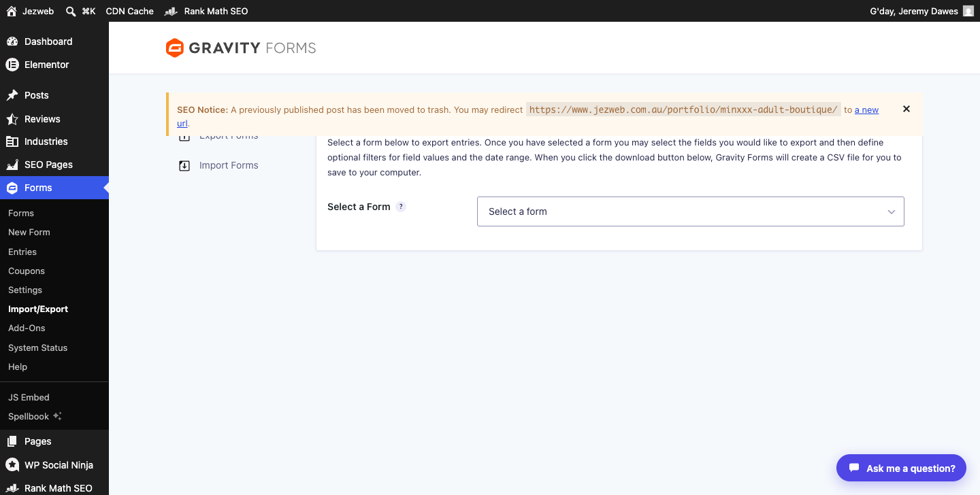Open Spellbook submenu item
The height and width of the screenshot is (495, 980).
click(29, 416)
